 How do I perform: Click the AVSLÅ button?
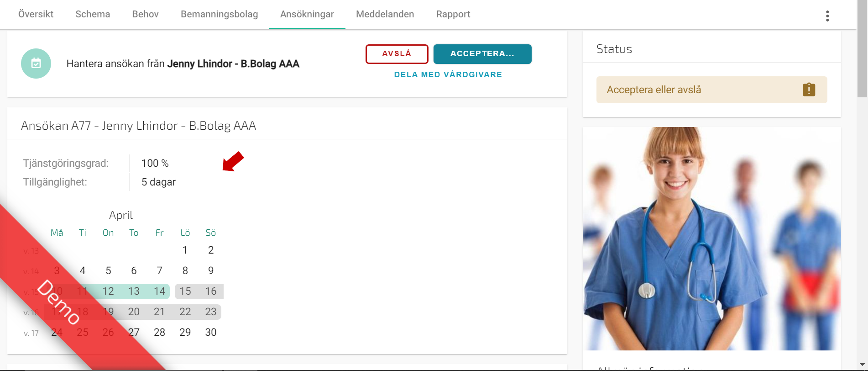[x=397, y=54]
